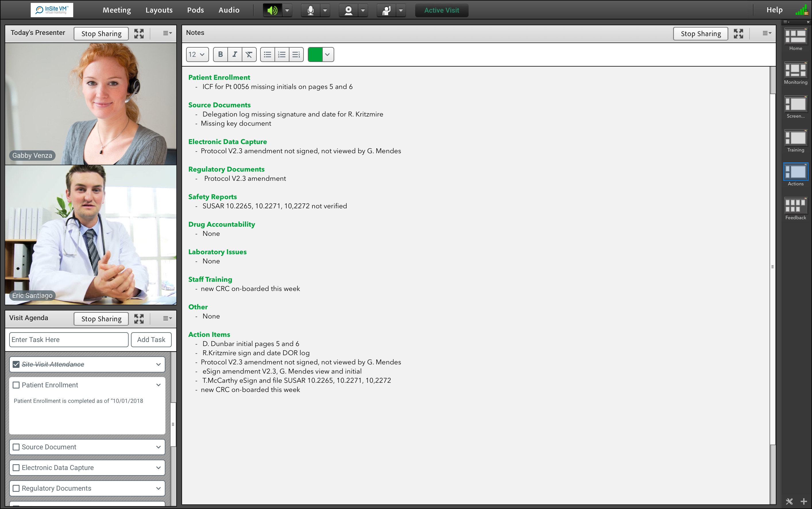This screenshot has width=812, height=509.
Task: Click the raise hand status icon
Action: coord(386,10)
